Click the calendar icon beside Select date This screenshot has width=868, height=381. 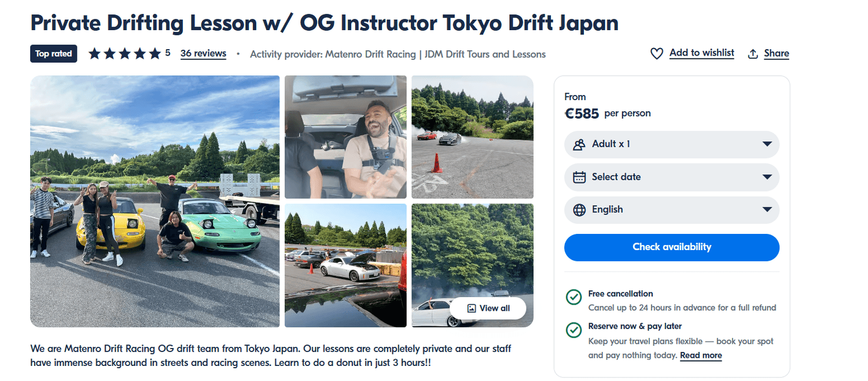pos(579,177)
